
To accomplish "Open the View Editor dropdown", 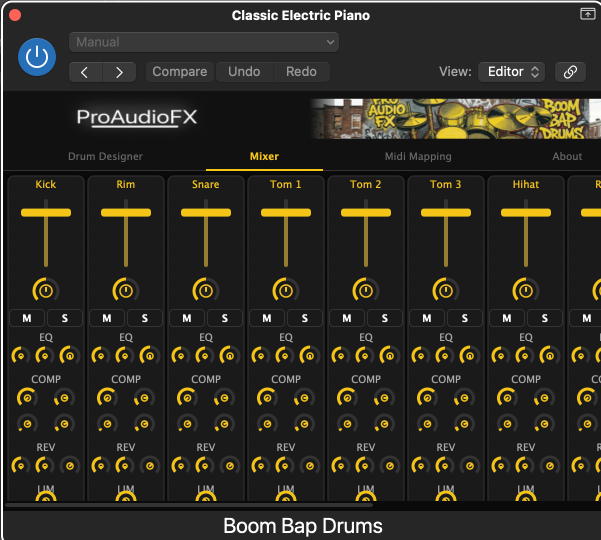I will point(512,72).
